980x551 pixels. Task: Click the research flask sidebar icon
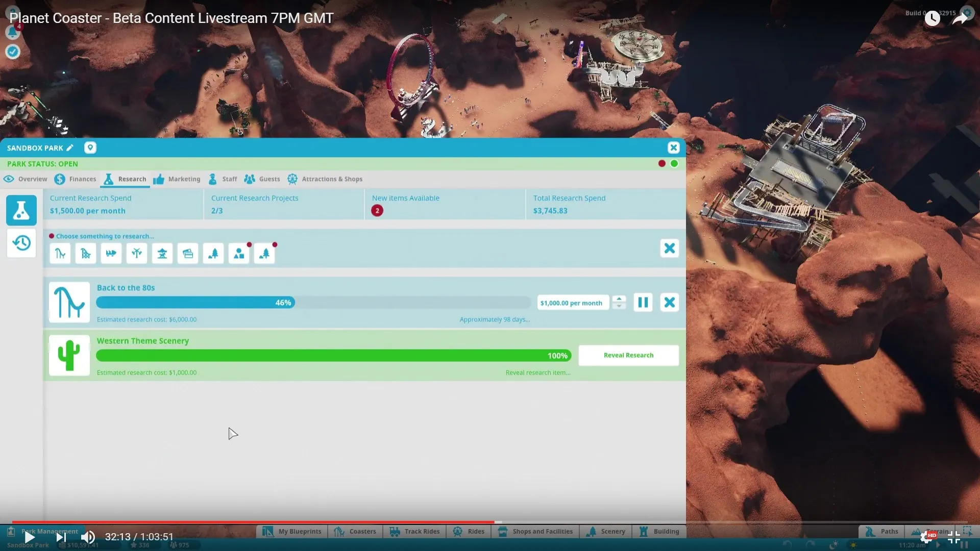coord(21,210)
